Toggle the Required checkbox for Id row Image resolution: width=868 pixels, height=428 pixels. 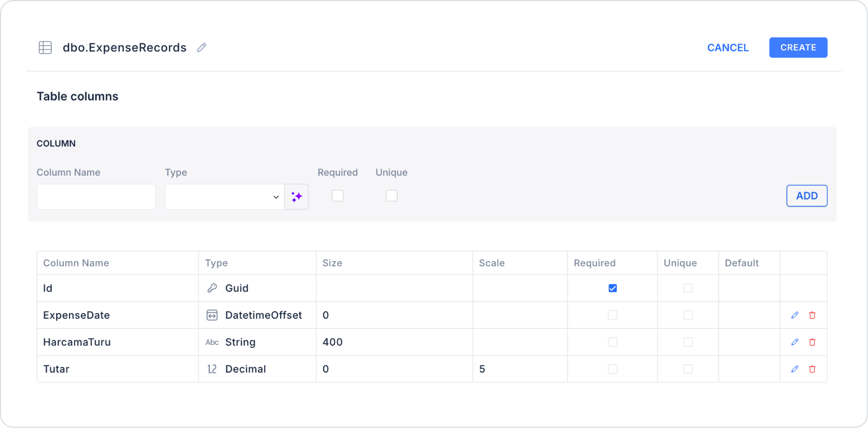(x=612, y=288)
